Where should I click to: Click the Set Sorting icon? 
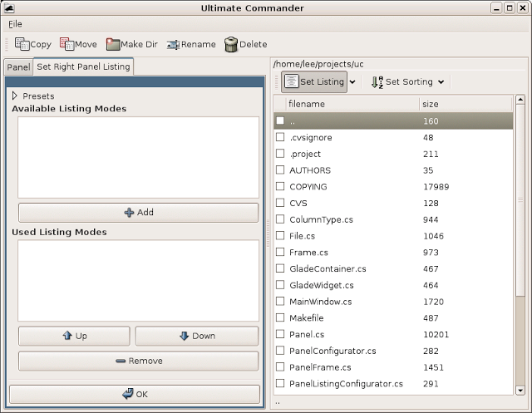point(377,81)
